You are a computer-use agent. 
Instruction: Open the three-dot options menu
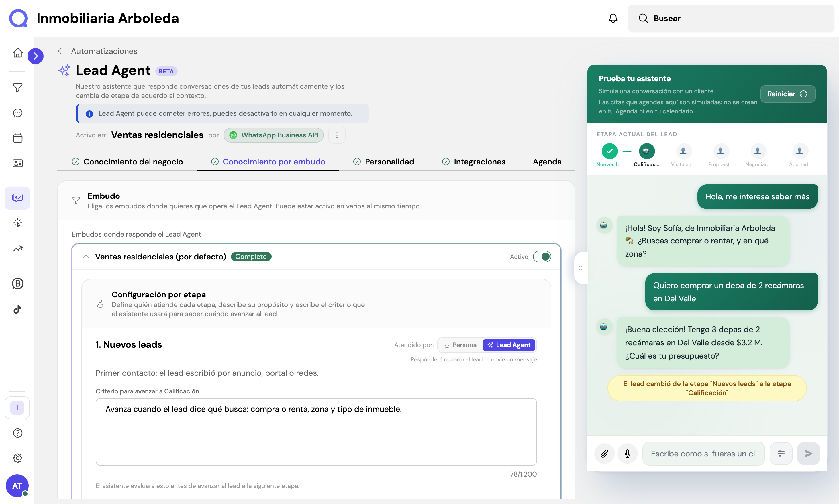pyautogui.click(x=337, y=135)
